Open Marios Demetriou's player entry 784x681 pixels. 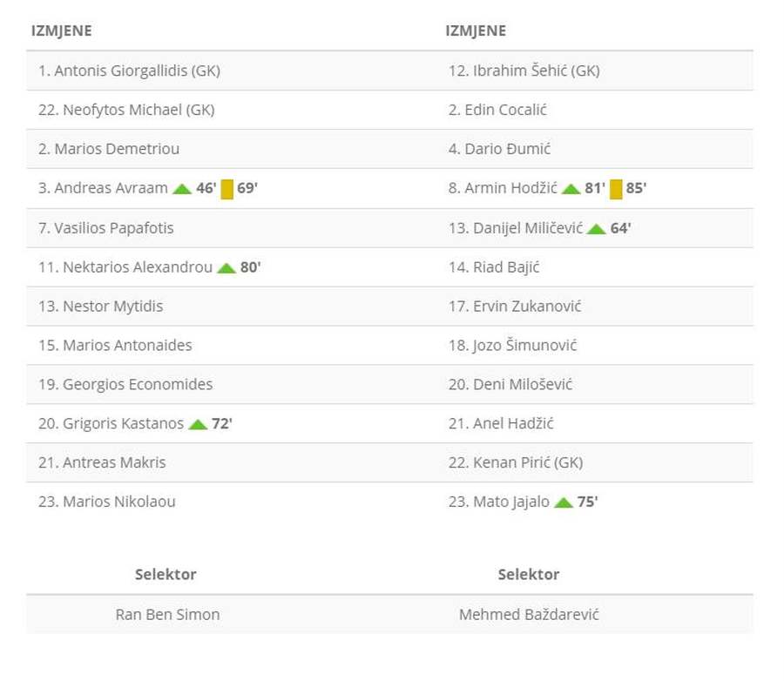(109, 150)
